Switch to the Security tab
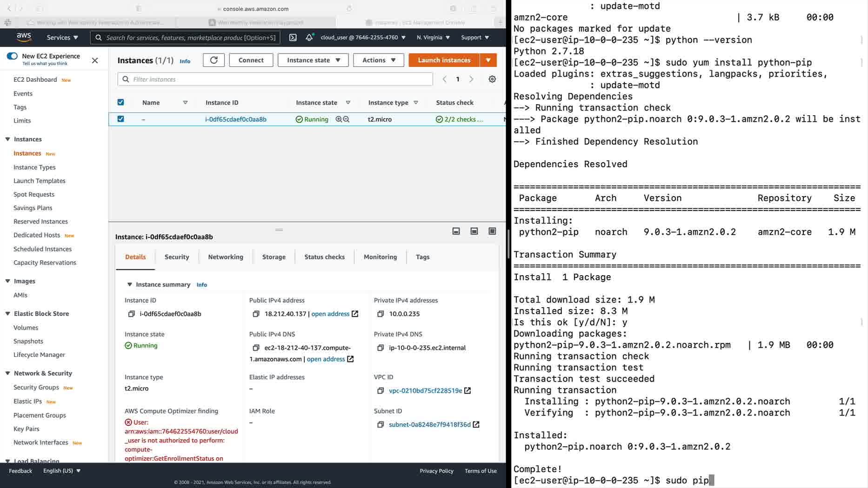 pos(177,257)
